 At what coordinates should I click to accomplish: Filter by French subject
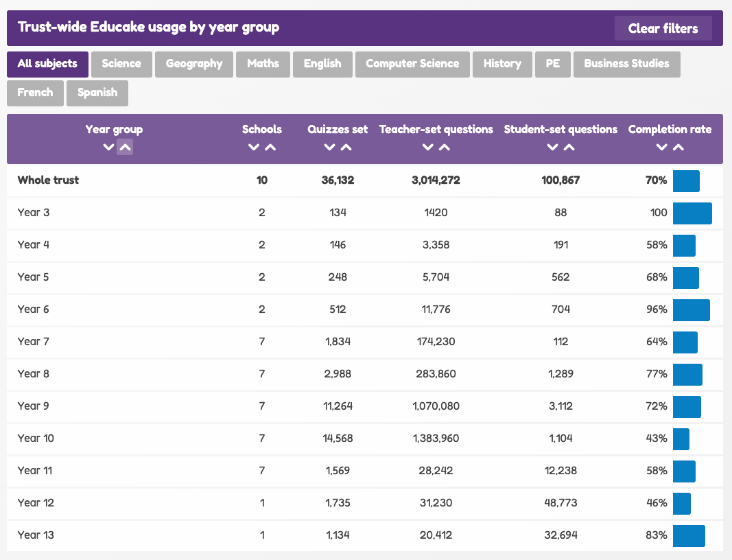(x=35, y=93)
